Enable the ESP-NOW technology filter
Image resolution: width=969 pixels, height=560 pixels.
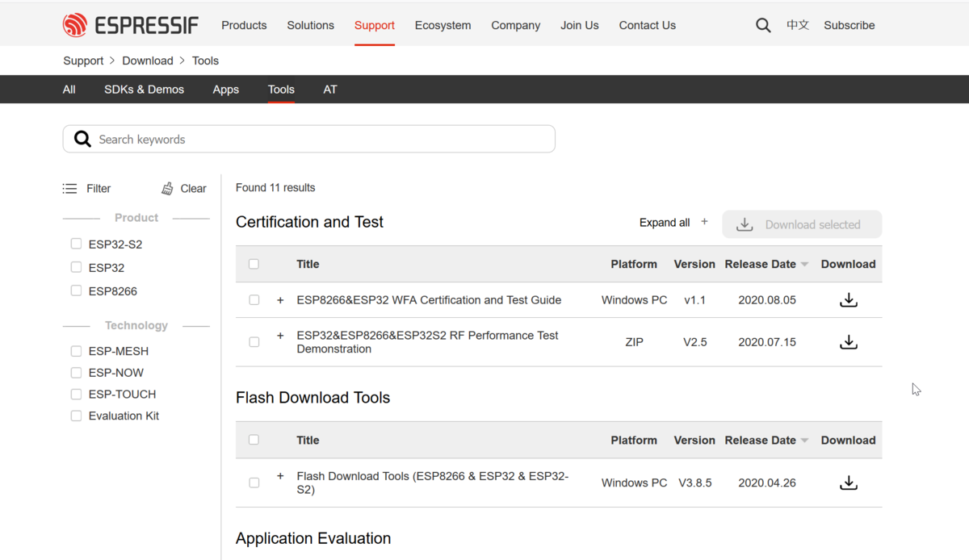coord(76,373)
